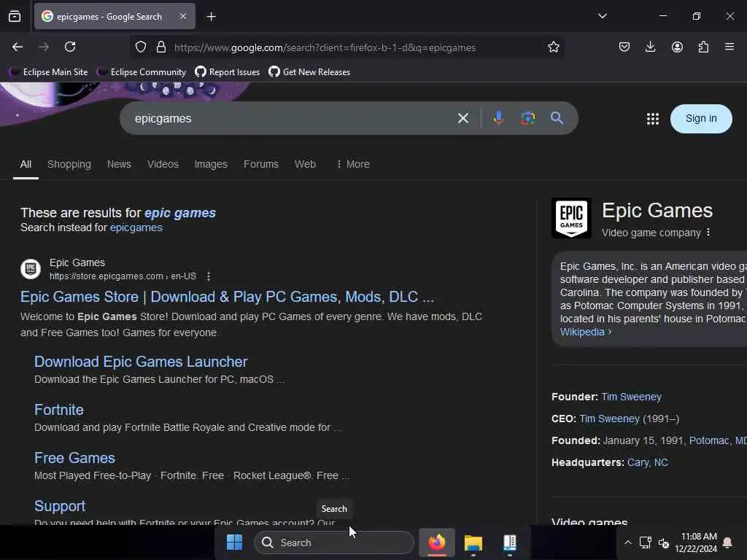
Task: Switch to Forums results tab
Action: (261, 164)
